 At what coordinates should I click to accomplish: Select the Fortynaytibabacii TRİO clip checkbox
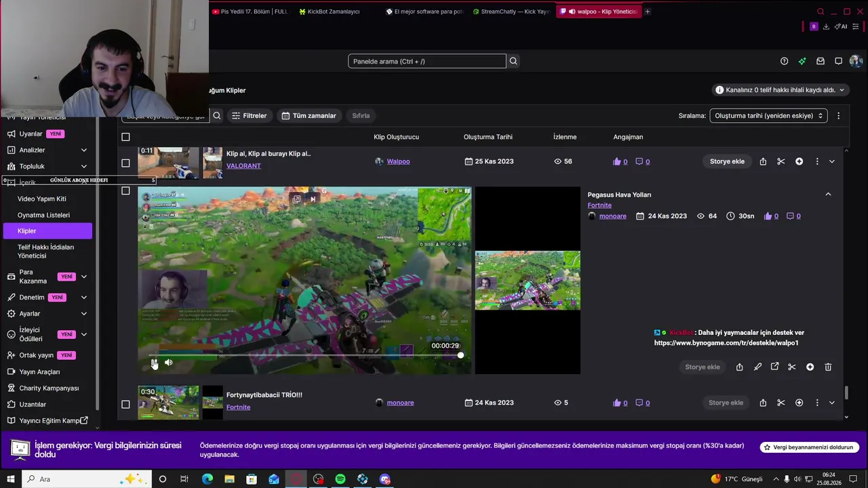pos(125,404)
